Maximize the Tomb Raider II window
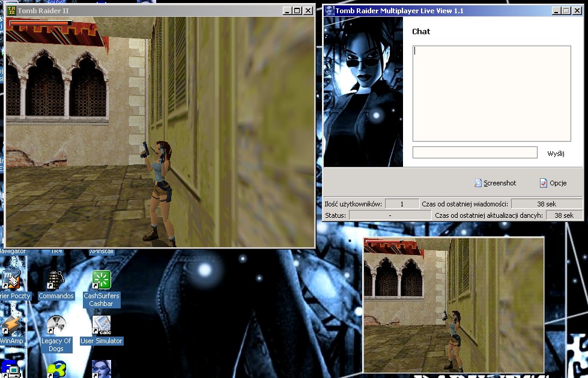588x378 pixels. tap(297, 10)
